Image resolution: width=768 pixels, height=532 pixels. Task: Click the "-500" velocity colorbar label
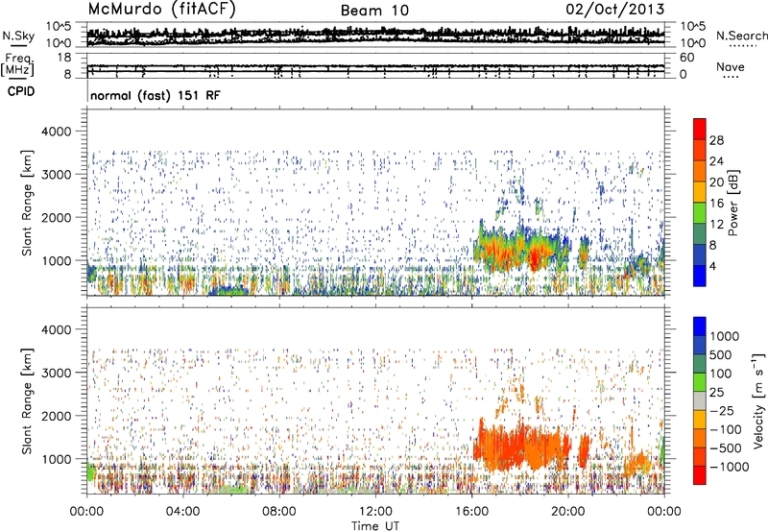pyautogui.click(x=726, y=448)
